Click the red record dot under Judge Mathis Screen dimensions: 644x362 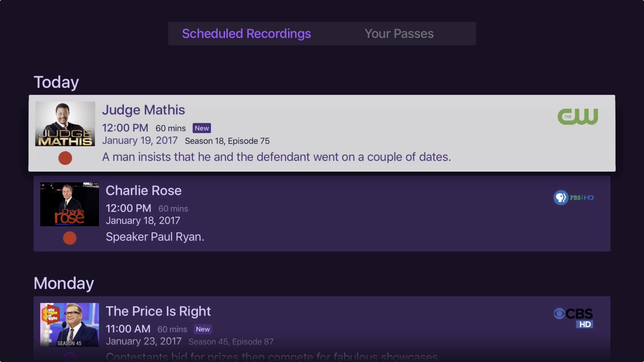point(65,158)
